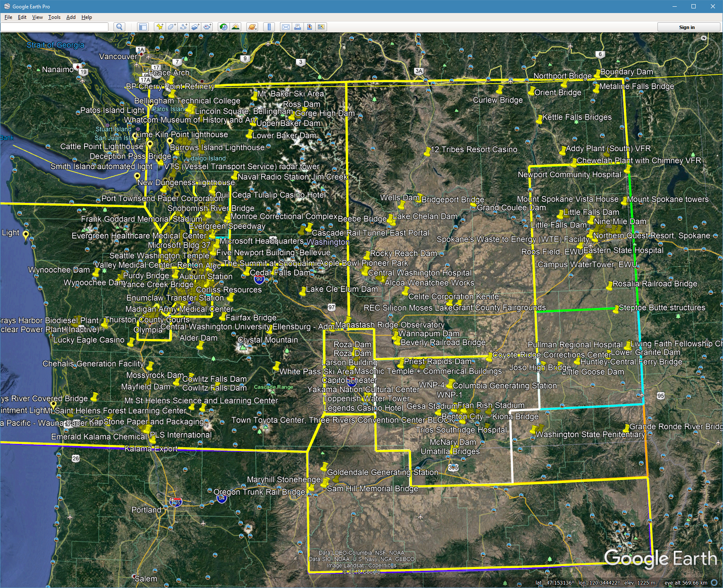The image size is (723, 588).
Task: Select the Washington State Penitentiary pushpin
Action: (533, 430)
